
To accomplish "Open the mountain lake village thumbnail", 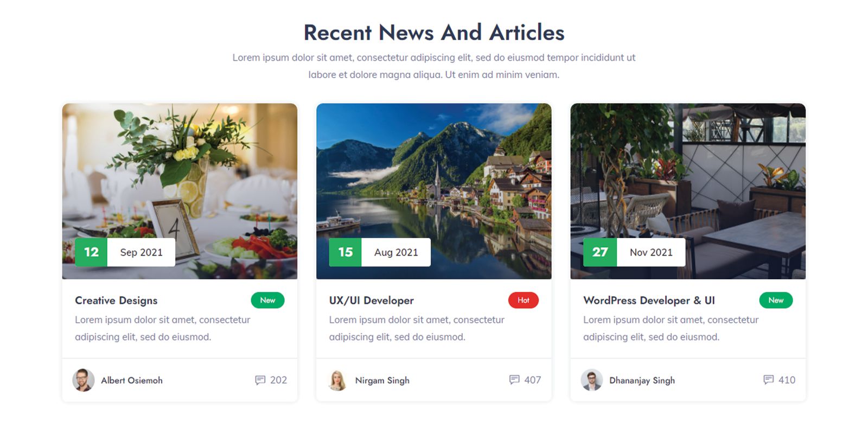I will click(x=434, y=191).
